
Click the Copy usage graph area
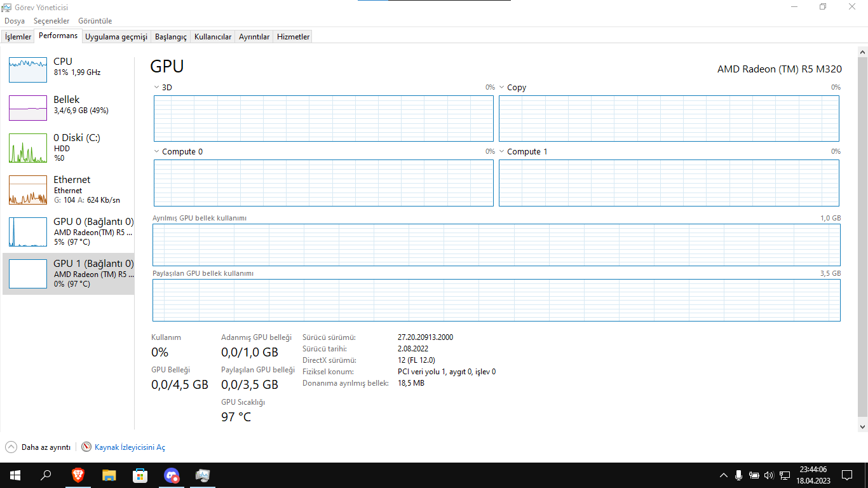[x=669, y=118]
